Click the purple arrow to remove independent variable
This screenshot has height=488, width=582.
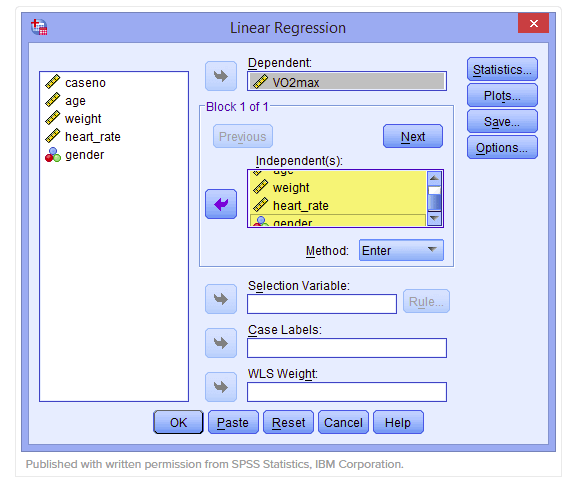coord(221,204)
